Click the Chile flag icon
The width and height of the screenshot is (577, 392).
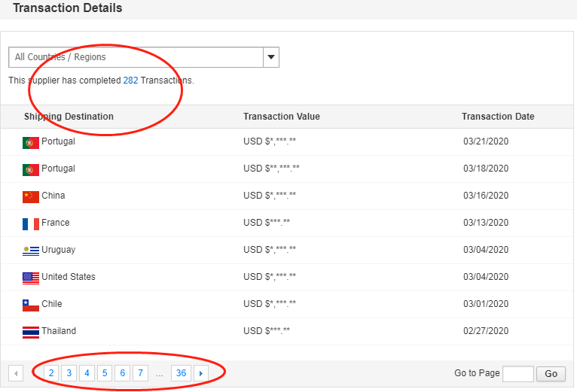point(30,305)
